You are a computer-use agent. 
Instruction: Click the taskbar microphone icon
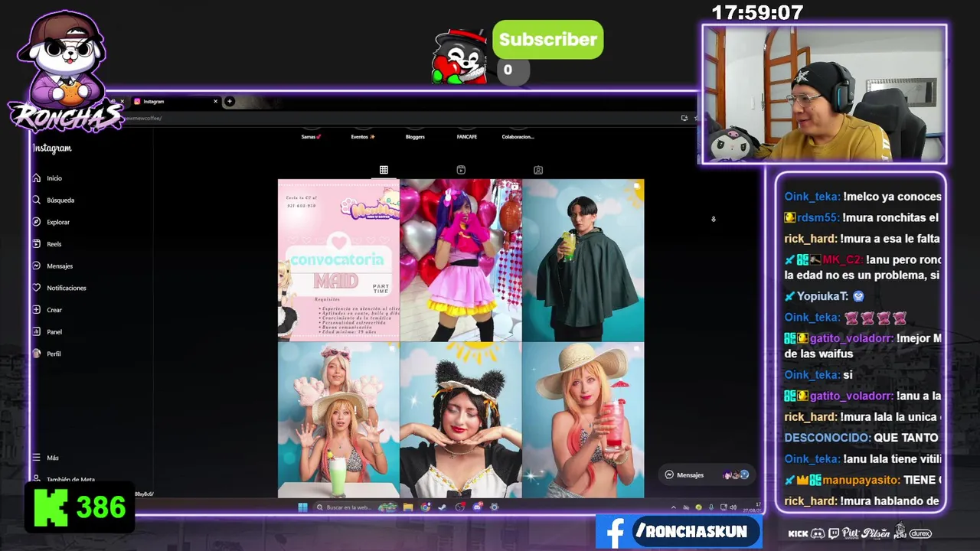point(711,507)
